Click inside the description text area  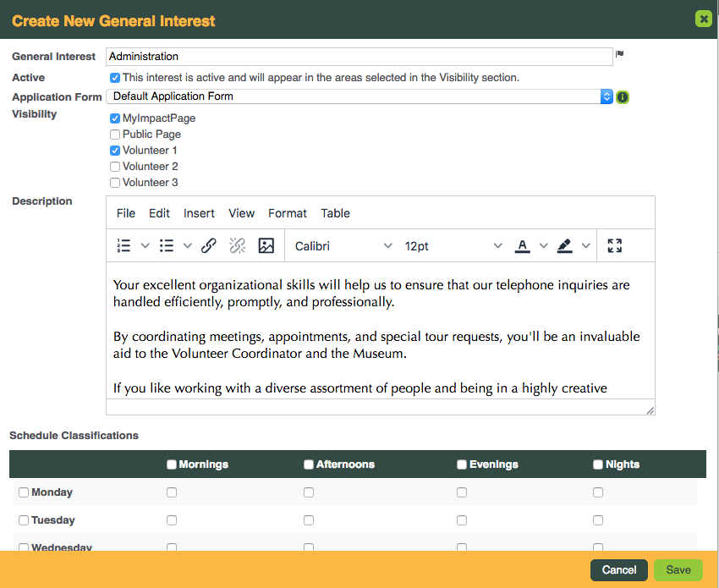pyautogui.click(x=380, y=330)
